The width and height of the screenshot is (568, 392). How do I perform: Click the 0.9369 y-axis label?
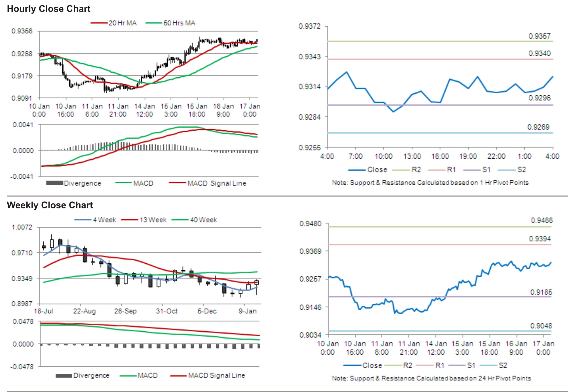click(x=310, y=251)
